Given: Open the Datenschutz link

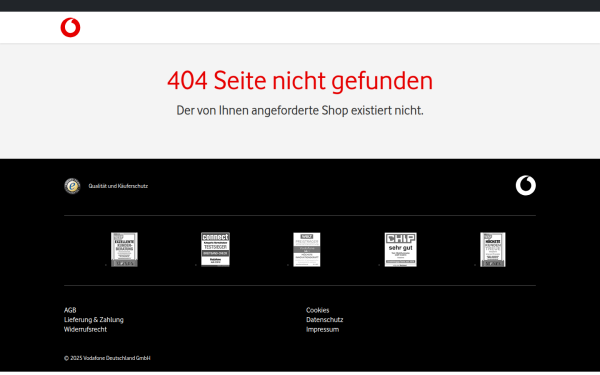Looking at the screenshot, I should pos(324,320).
